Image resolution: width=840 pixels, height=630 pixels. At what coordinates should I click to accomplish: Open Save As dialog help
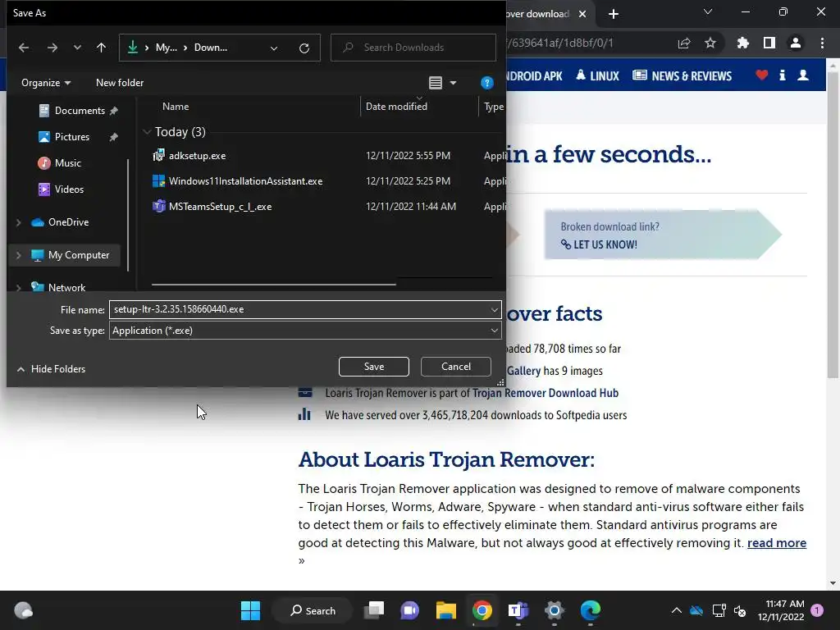486,83
